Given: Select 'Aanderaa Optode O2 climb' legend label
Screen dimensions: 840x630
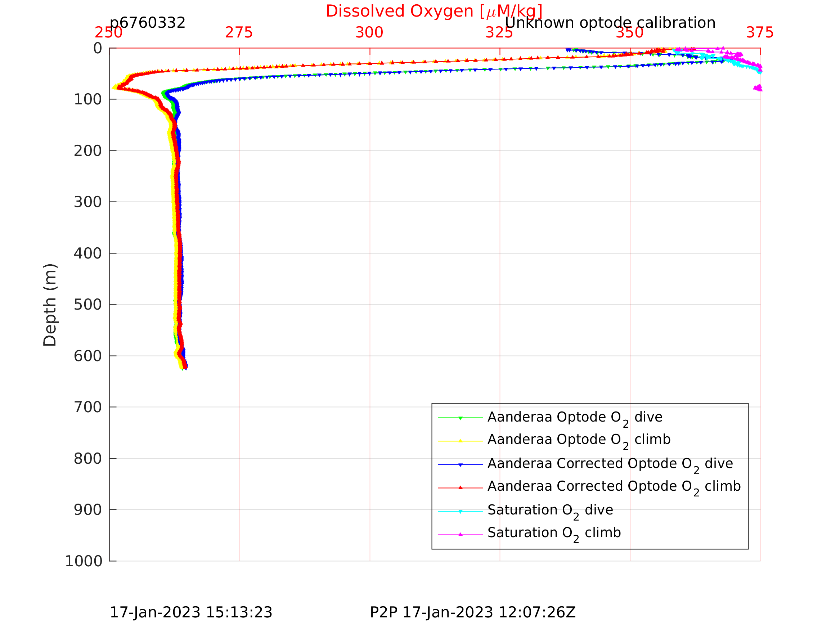Looking at the screenshot, I should 579,440.
